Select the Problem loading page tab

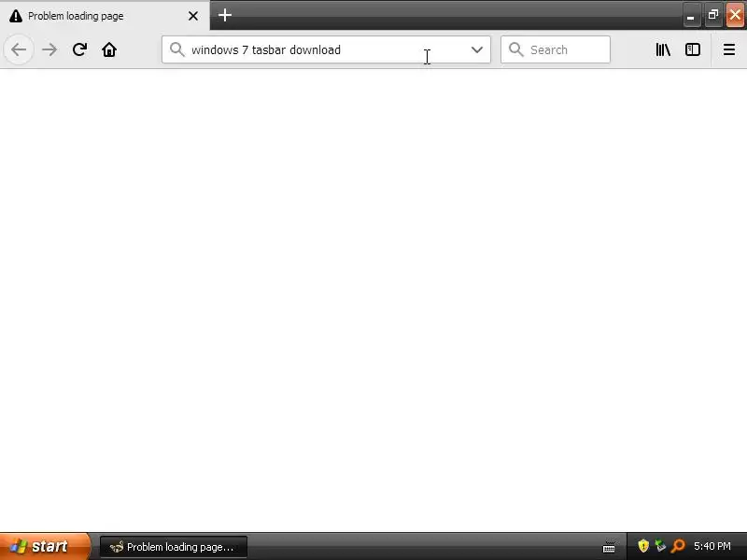[x=105, y=16]
